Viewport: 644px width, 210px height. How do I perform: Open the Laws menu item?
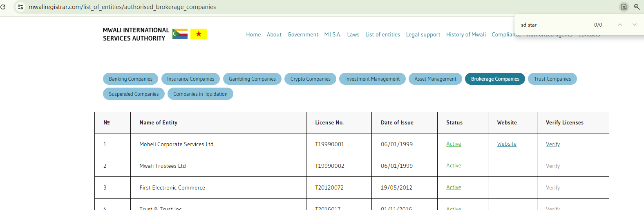click(x=353, y=35)
